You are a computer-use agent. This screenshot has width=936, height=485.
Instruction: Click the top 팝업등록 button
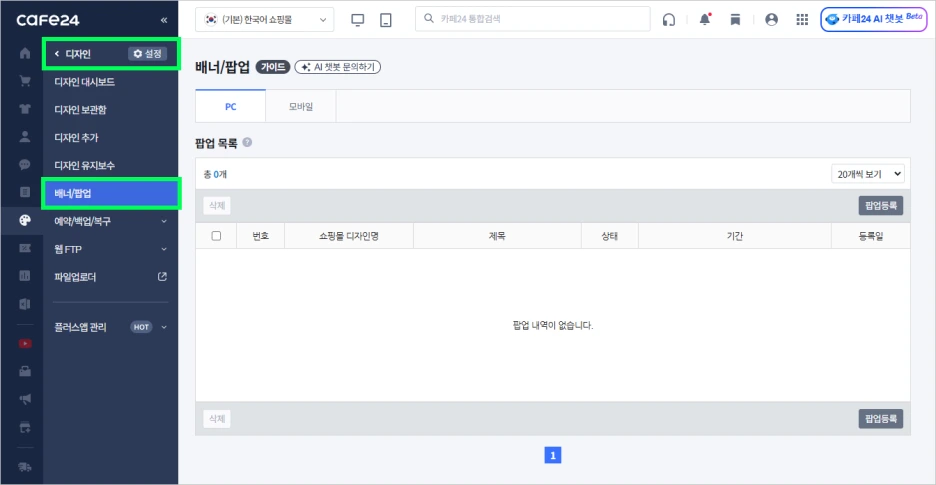pos(880,205)
